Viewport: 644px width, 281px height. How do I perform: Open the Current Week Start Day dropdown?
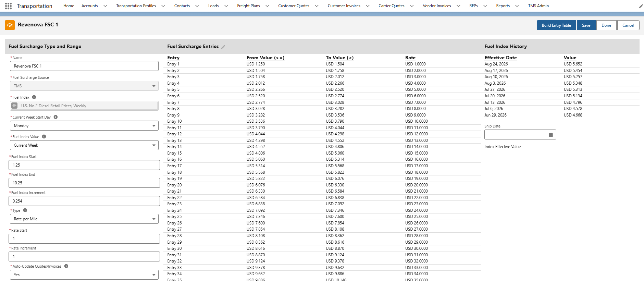(84, 126)
